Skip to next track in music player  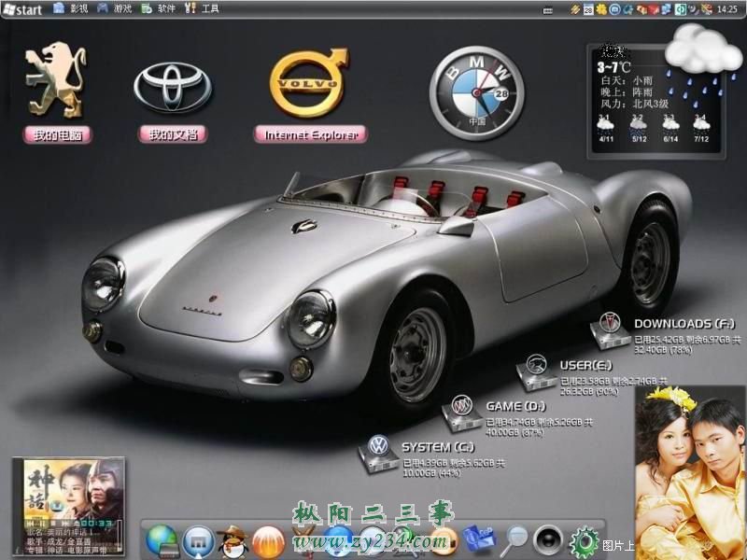pos(66,524)
